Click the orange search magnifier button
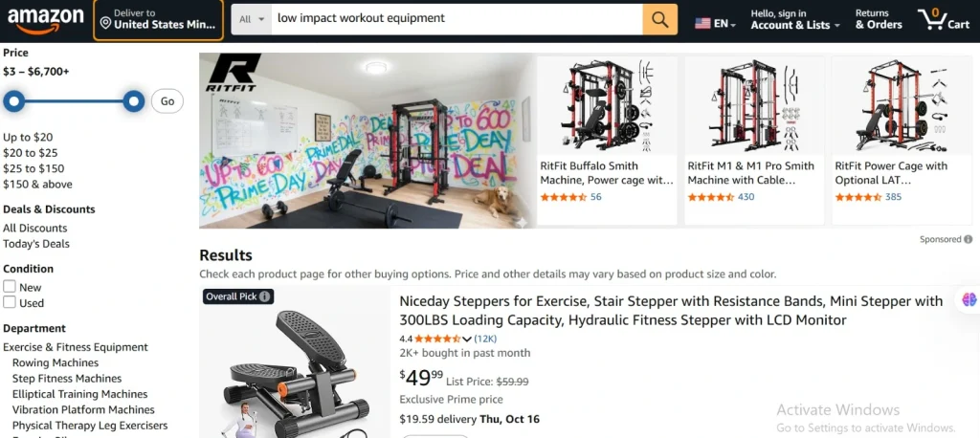The image size is (980, 438). pos(659,19)
